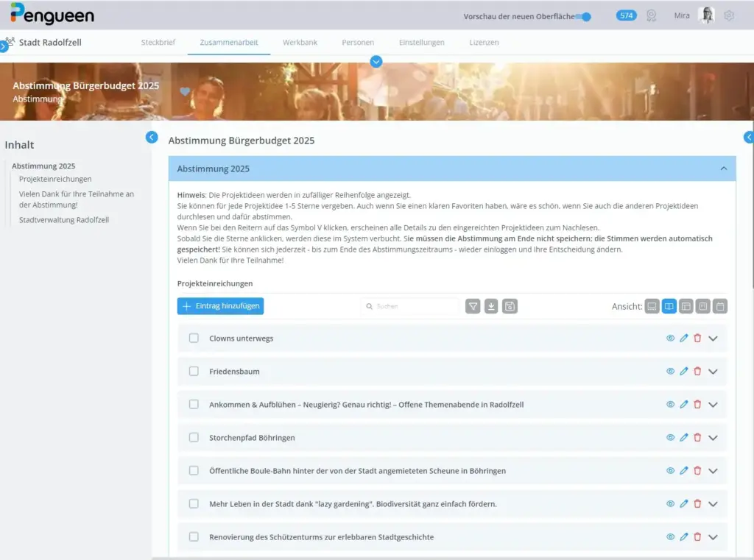Collapse the Abstimmung 2025 panel
This screenshot has height=560, width=754.
pos(722,169)
